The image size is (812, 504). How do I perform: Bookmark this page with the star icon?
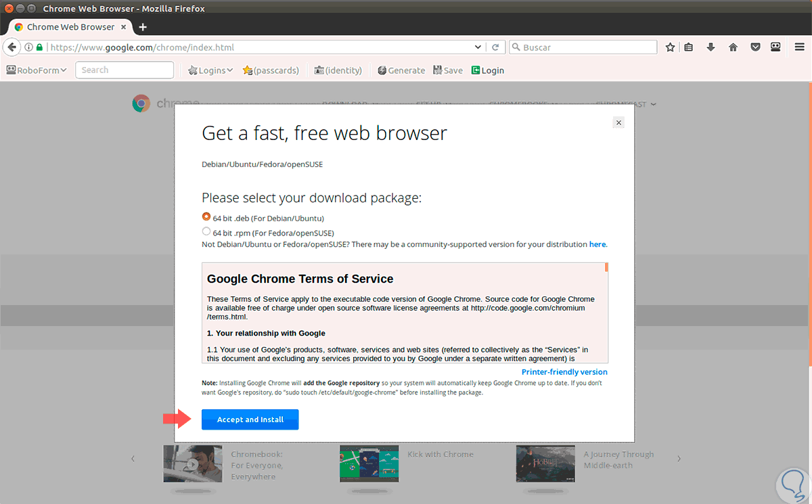coord(670,47)
